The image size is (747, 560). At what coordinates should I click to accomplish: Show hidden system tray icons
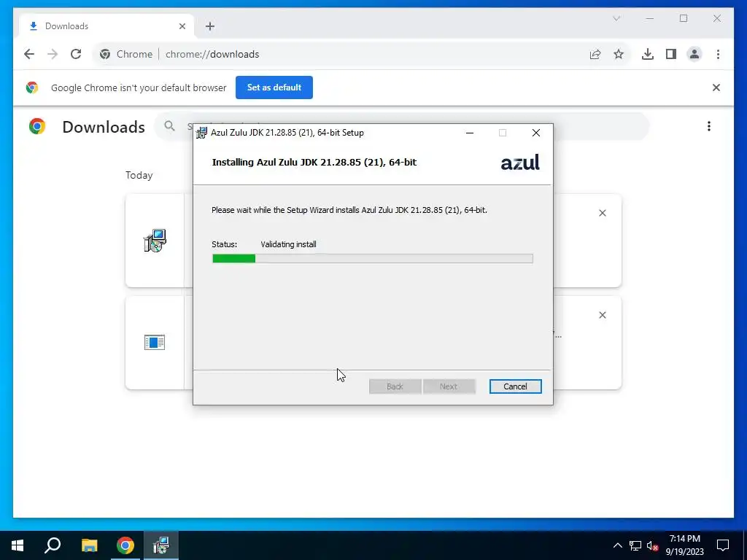[617, 545]
